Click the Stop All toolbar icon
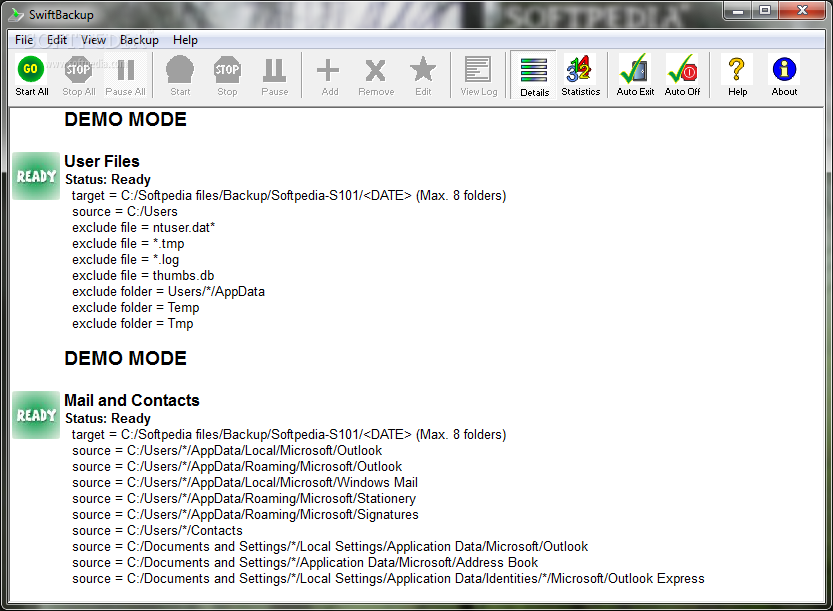 point(78,69)
